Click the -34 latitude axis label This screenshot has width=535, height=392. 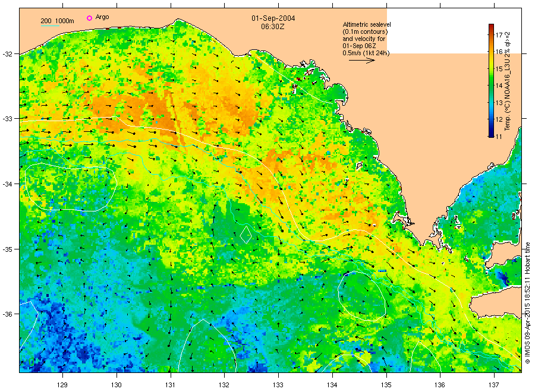coord(8,184)
